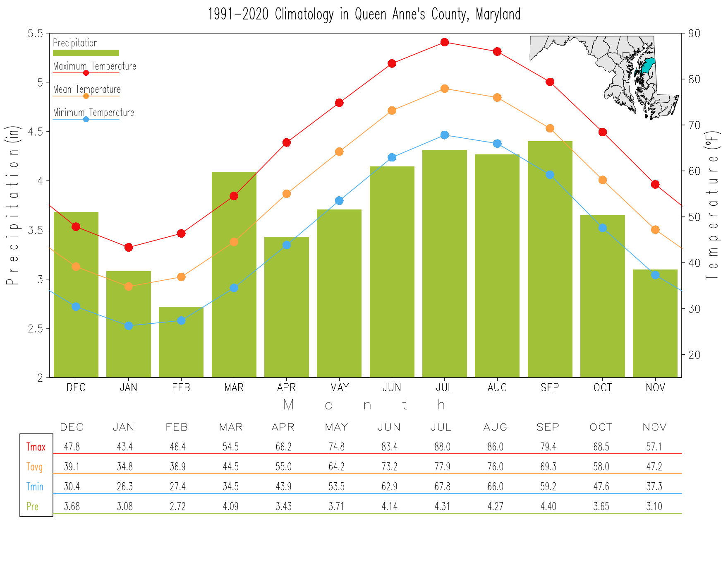
Task: Click the red Maximum Temperature legend marker
Action: pyautogui.click(x=86, y=73)
